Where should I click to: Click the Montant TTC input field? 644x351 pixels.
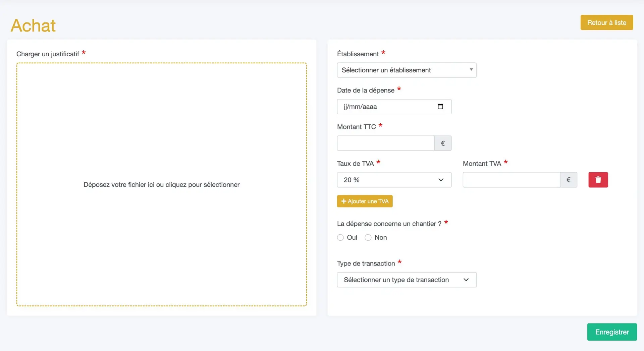pyautogui.click(x=386, y=143)
